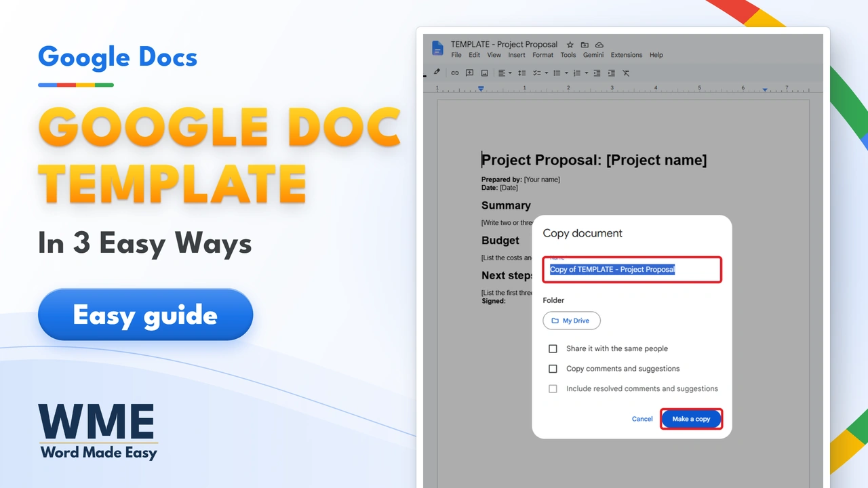Check the cloud save status icon
868x488 pixels.
(x=599, y=45)
